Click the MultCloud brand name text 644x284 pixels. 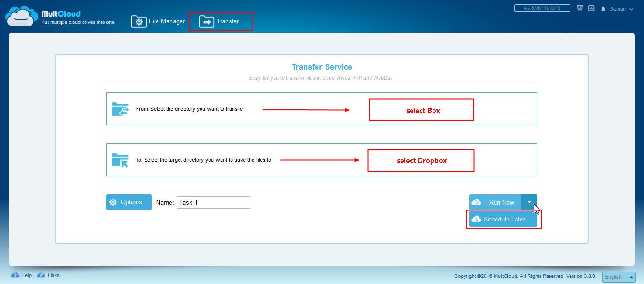tap(61, 14)
